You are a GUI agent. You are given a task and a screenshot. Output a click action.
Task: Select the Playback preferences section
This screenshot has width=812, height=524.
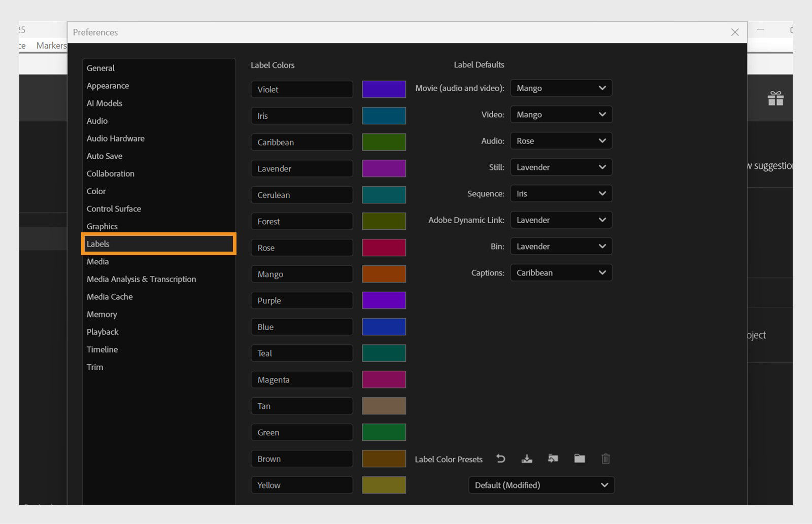[102, 332]
